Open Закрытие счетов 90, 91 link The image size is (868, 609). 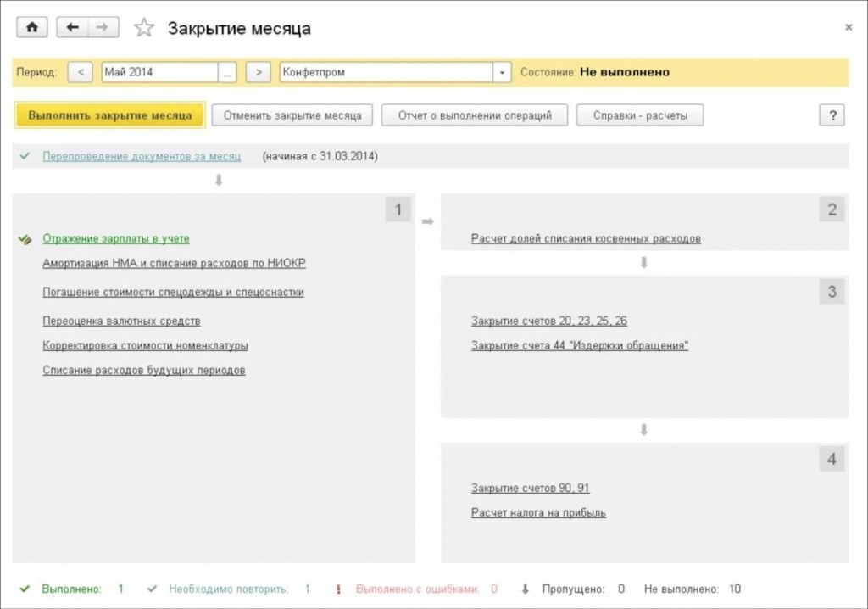click(531, 489)
